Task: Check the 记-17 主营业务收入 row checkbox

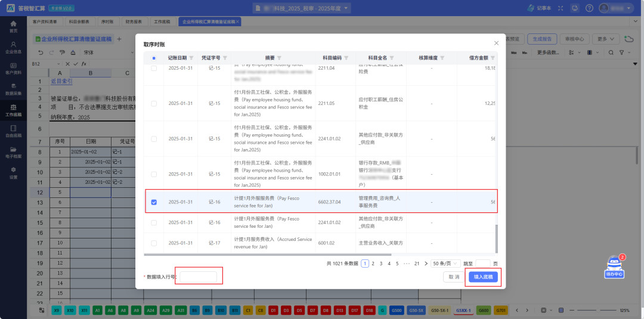Action: [154, 243]
